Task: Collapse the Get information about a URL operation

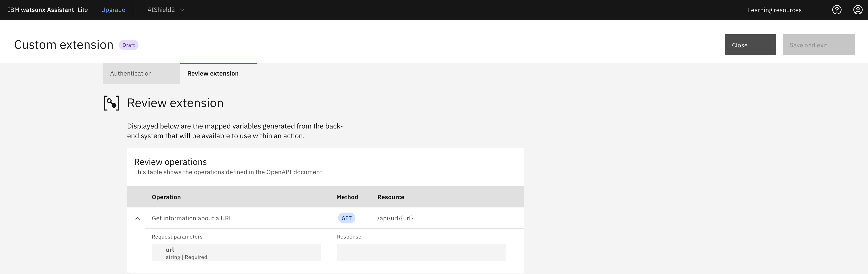Action: click(138, 218)
